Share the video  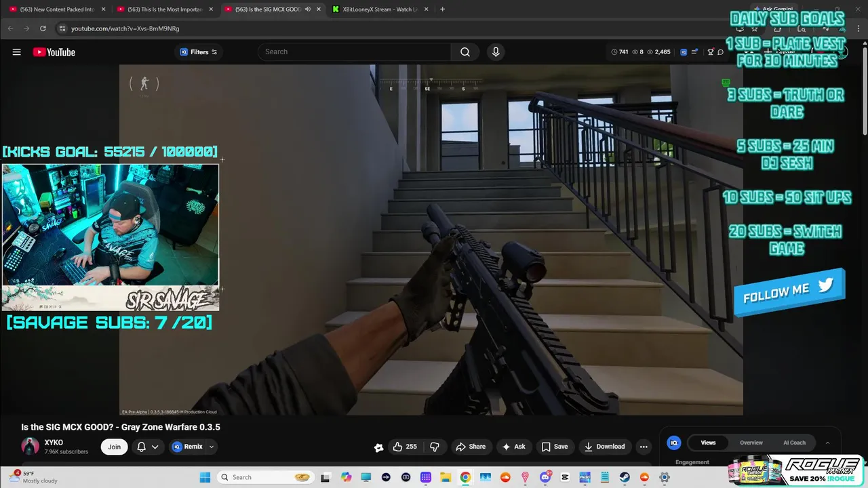[x=471, y=447]
